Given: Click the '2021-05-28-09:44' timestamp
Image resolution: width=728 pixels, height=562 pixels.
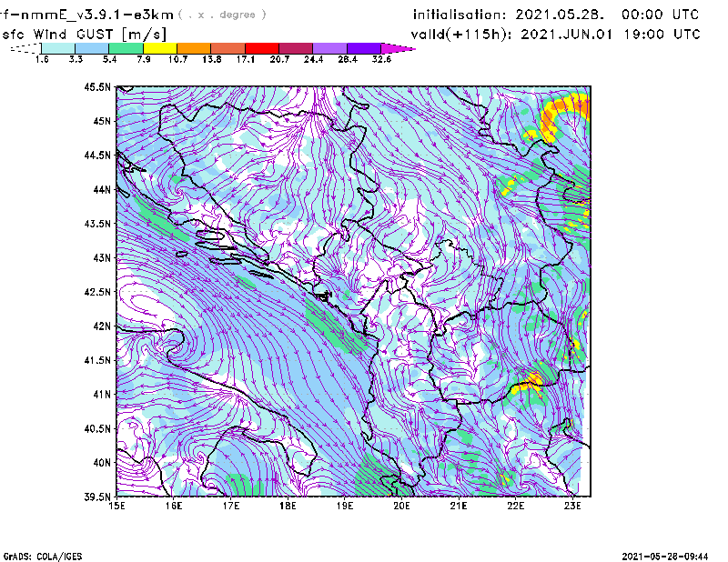Looking at the screenshot, I should (x=665, y=557).
